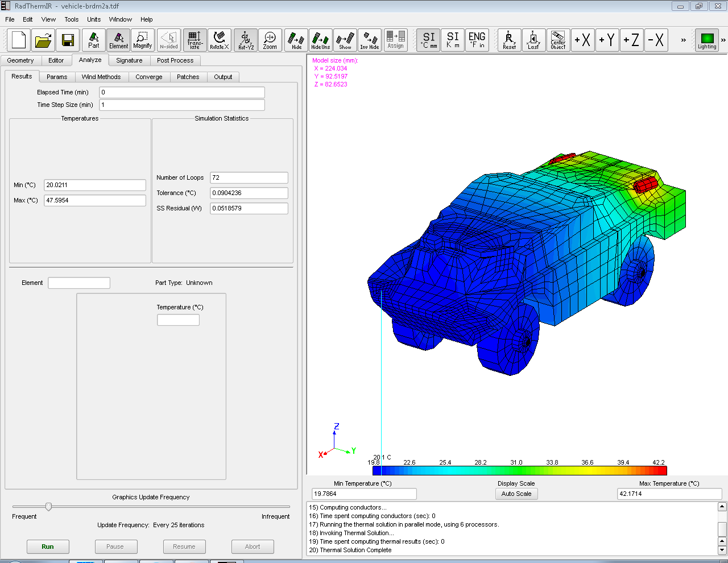728x563 pixels.
Task: Activate the Zoom tool
Action: (x=270, y=40)
